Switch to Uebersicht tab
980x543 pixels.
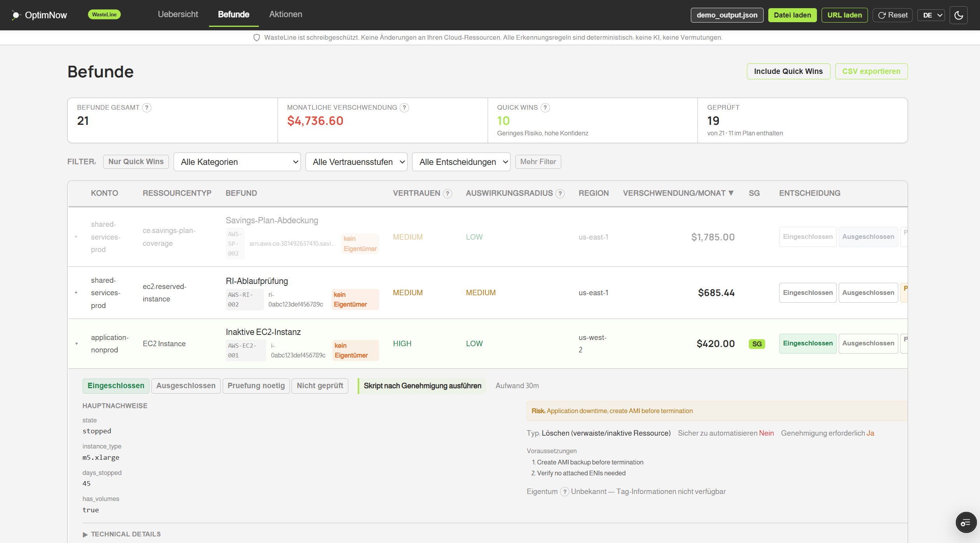(178, 14)
